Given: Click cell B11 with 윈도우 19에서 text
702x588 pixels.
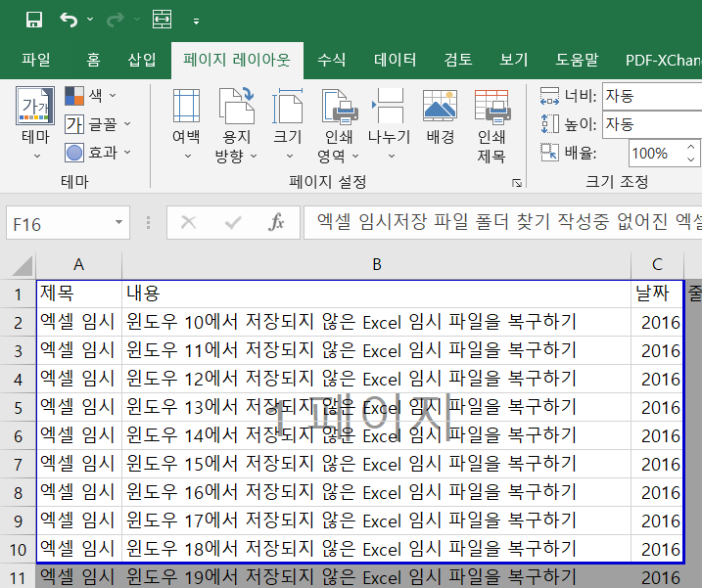Looking at the screenshot, I should [x=377, y=577].
